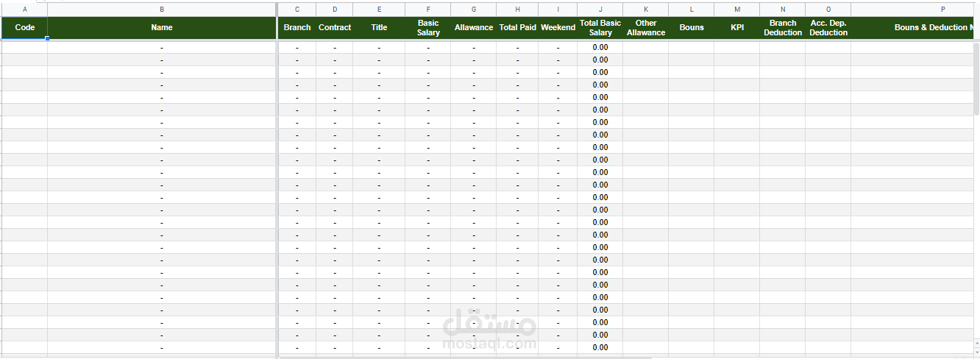Select column F by its letter header
The width and height of the screenshot is (980, 359).
428,10
